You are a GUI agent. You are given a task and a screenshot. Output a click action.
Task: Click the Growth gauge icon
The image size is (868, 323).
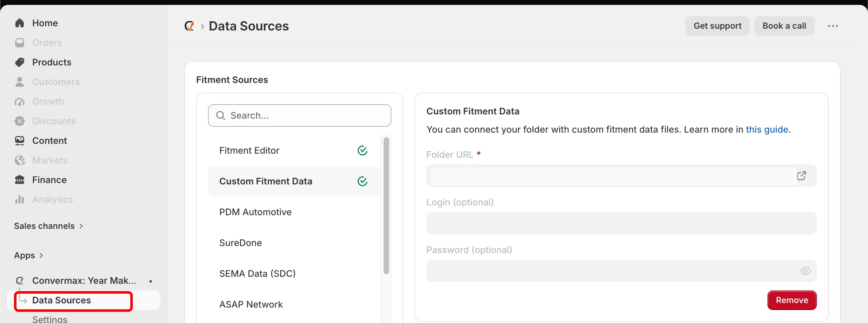(20, 101)
